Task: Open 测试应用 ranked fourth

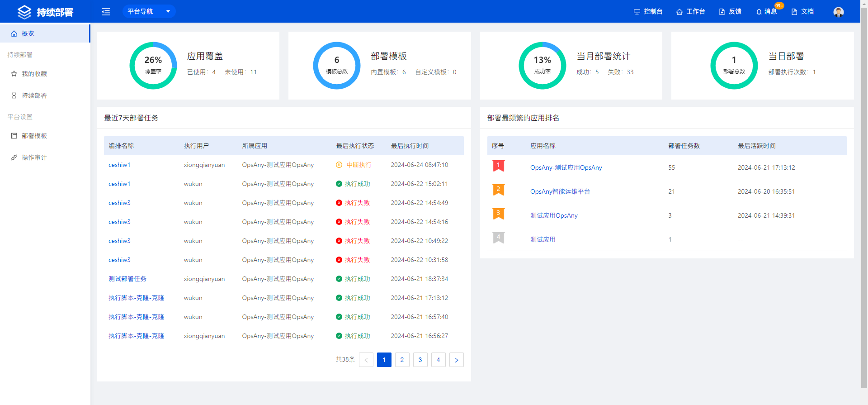Action: coord(543,239)
